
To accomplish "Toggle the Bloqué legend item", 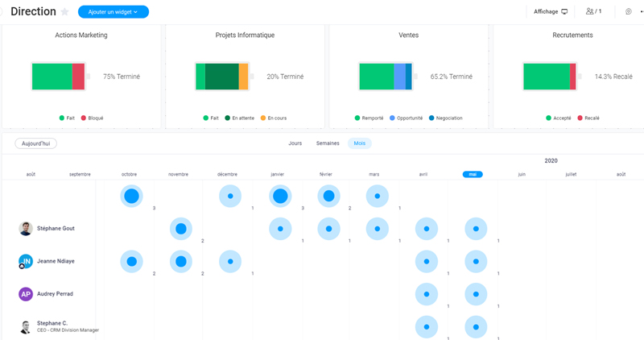I will [93, 118].
